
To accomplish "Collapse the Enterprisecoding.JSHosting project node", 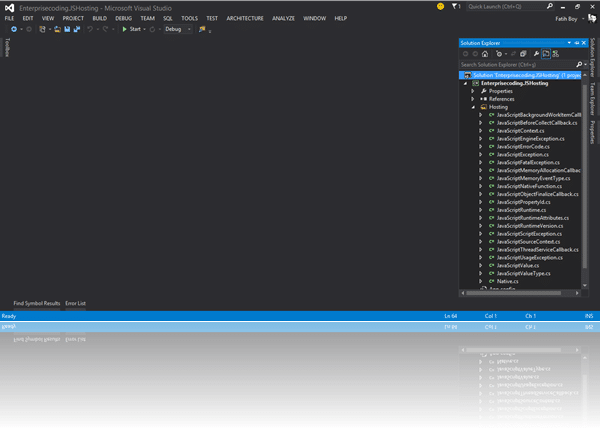I will [x=465, y=83].
